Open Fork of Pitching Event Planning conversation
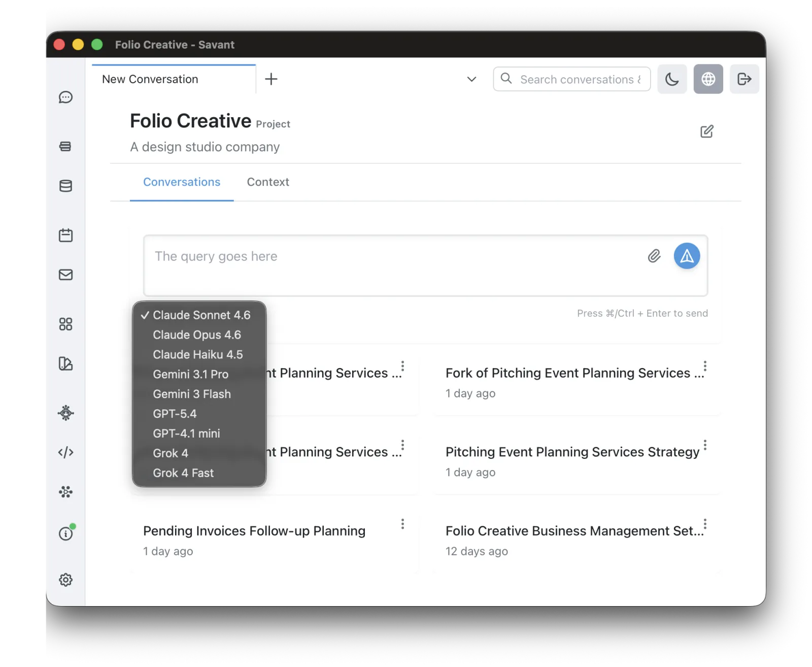 [575, 373]
